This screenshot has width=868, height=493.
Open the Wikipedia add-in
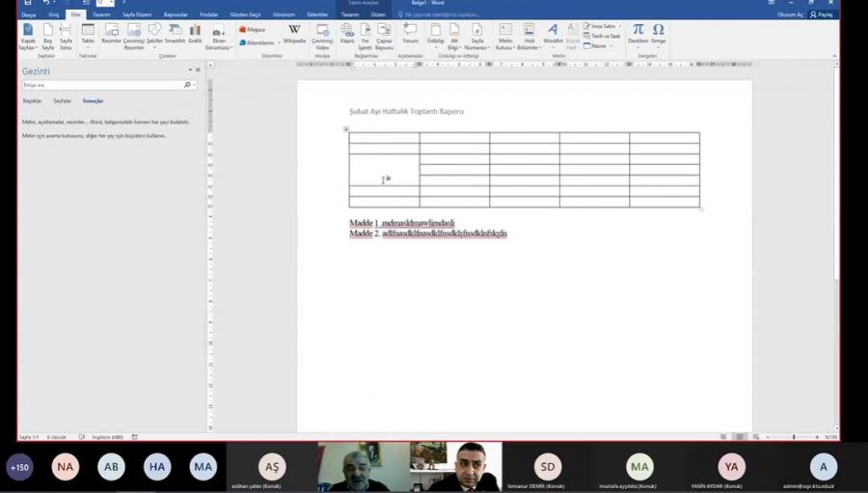[x=294, y=34]
